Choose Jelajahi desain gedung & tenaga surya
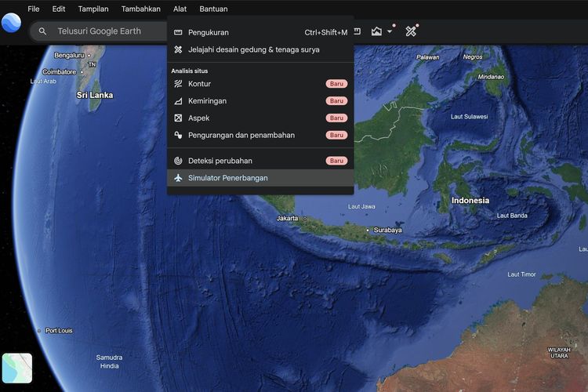This screenshot has width=588, height=392. [260, 49]
